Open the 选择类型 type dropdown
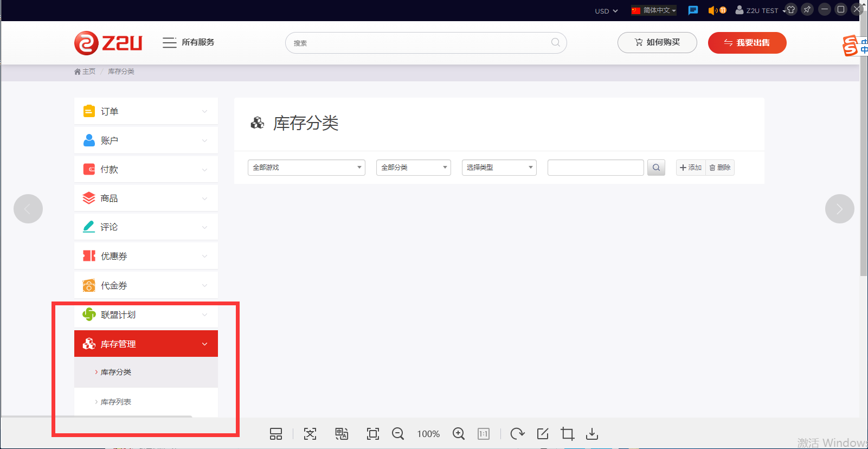Viewport: 868px width, 449px height. click(499, 168)
